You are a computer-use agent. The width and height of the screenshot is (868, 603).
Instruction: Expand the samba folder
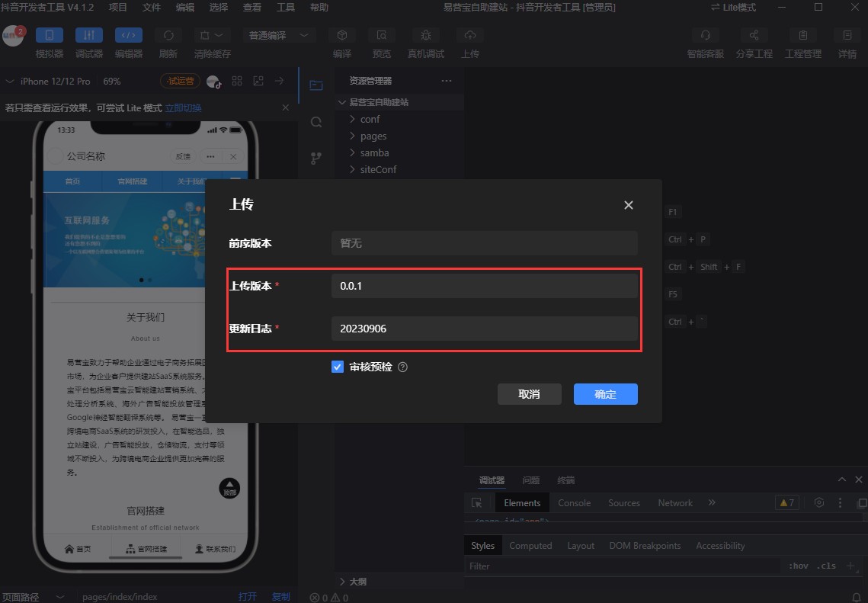point(399,152)
